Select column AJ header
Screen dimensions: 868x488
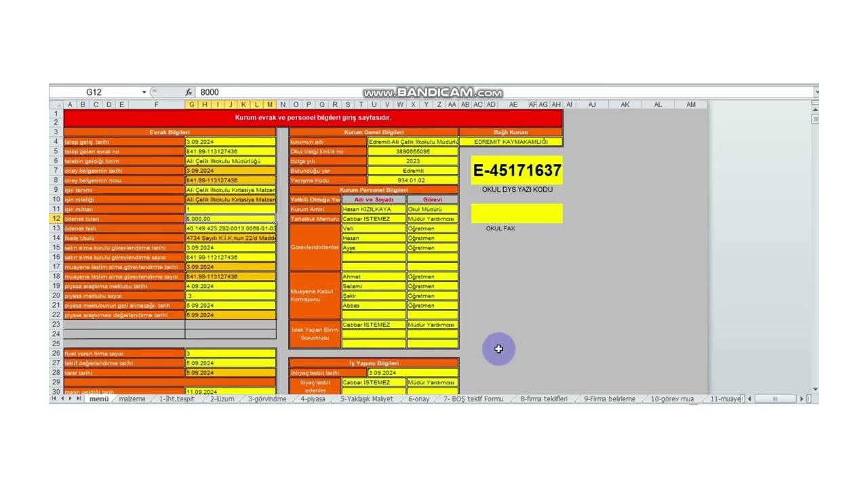(592, 105)
